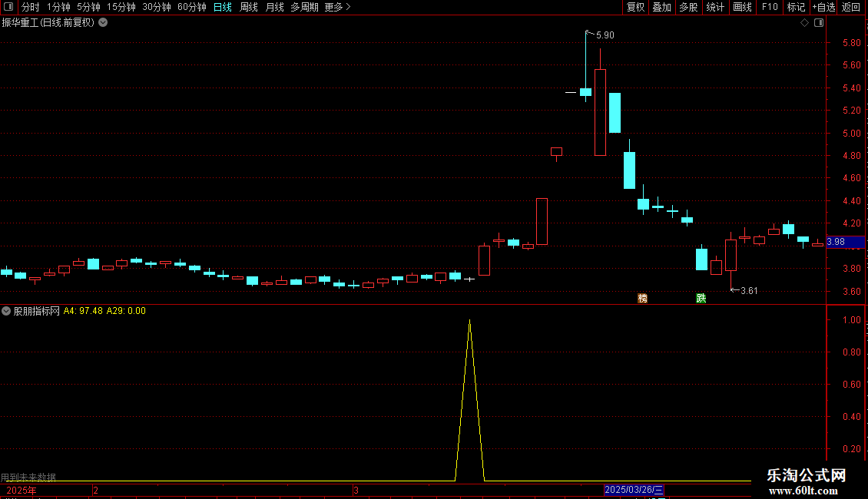Select the 15分钟 period

121,7
